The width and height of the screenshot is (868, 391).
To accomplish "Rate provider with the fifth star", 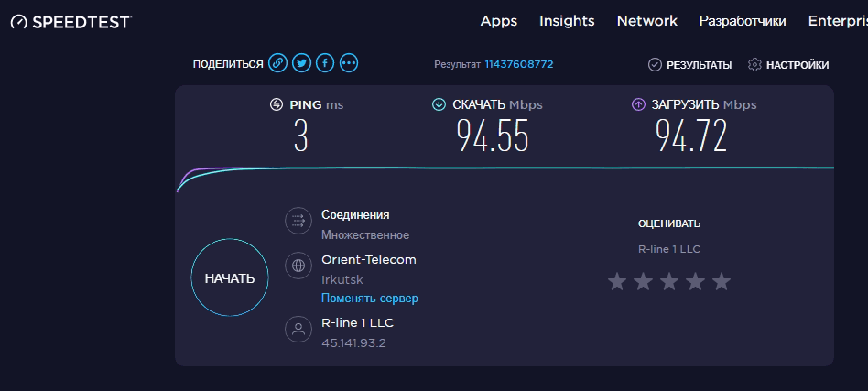I will (x=722, y=281).
